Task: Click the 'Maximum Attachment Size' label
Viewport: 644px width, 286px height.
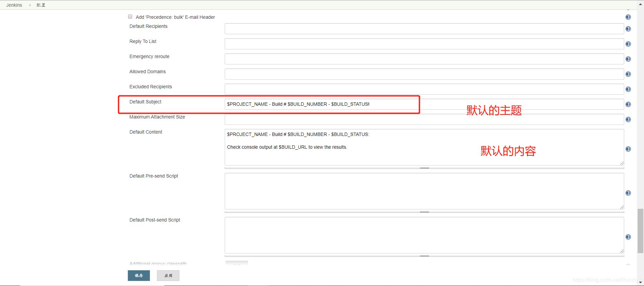Action: coord(157,117)
